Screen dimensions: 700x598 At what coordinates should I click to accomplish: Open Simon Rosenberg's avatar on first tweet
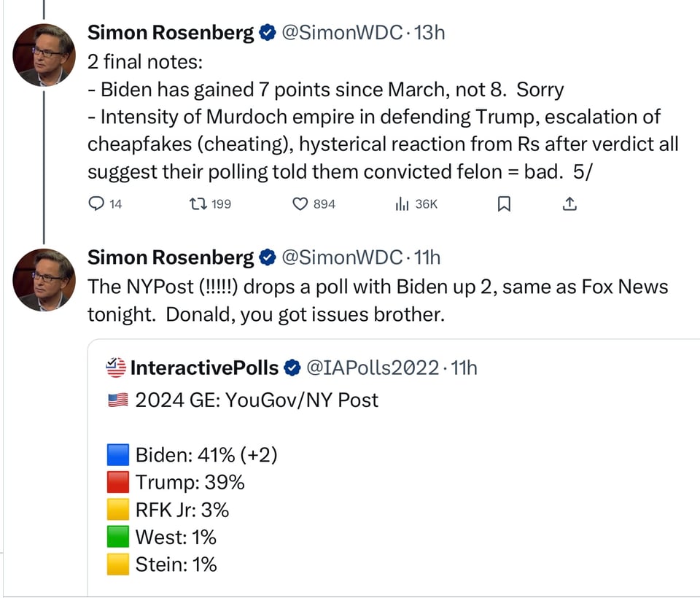pos(44,55)
